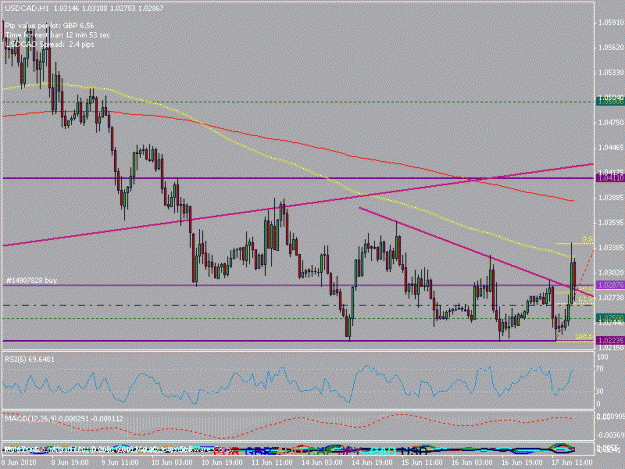Click the purple 1.02875 price tag
Screen dimensions: 625x469
click(610, 285)
